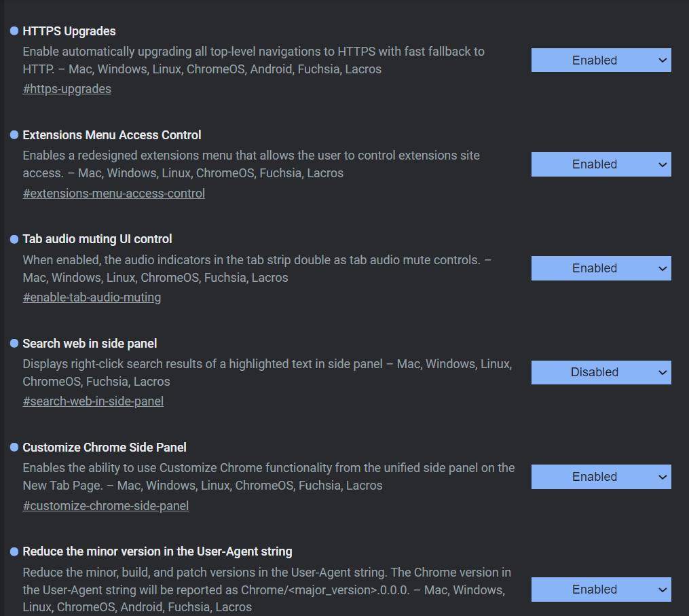Viewport: 689px width, 616px height.
Task: Click the blue dot beside Customize Chrome Side Panel
Action: pyautogui.click(x=14, y=448)
